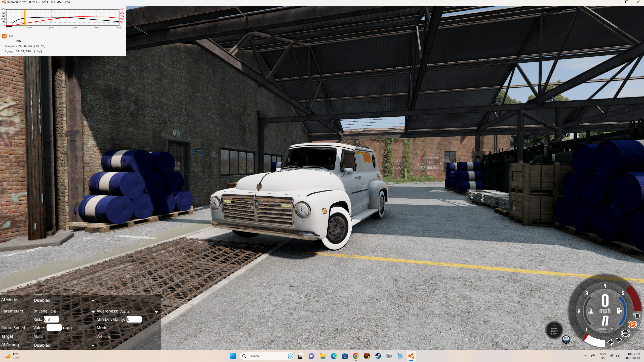Click the OneDrive cloud tray icon

[x=593, y=356]
